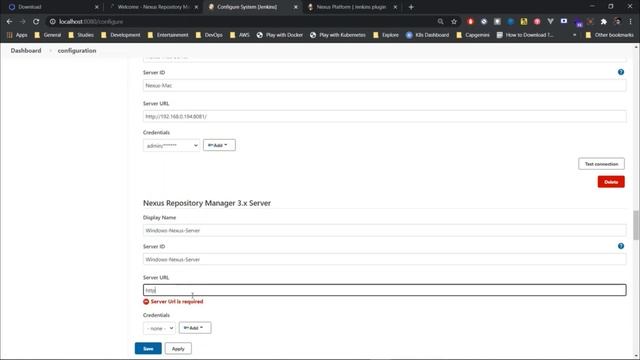Open Add credentials menu for second server
The height and width of the screenshot is (360, 640).
pyautogui.click(x=195, y=328)
